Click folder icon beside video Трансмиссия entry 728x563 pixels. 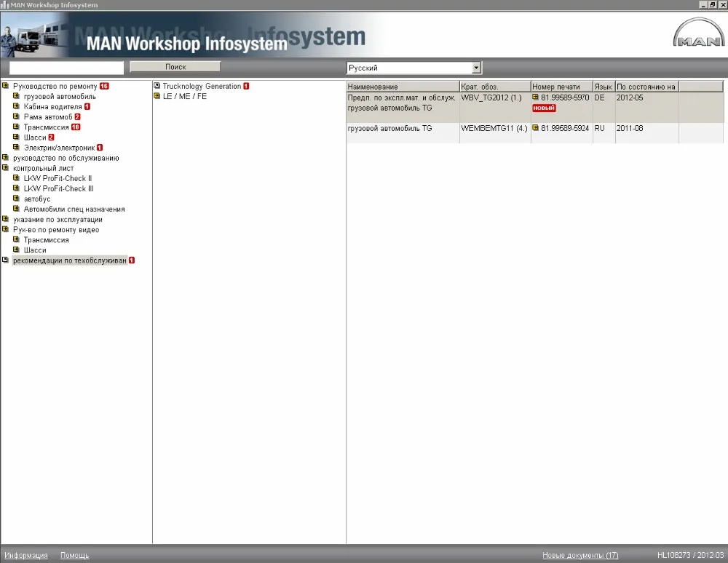[x=16, y=239]
